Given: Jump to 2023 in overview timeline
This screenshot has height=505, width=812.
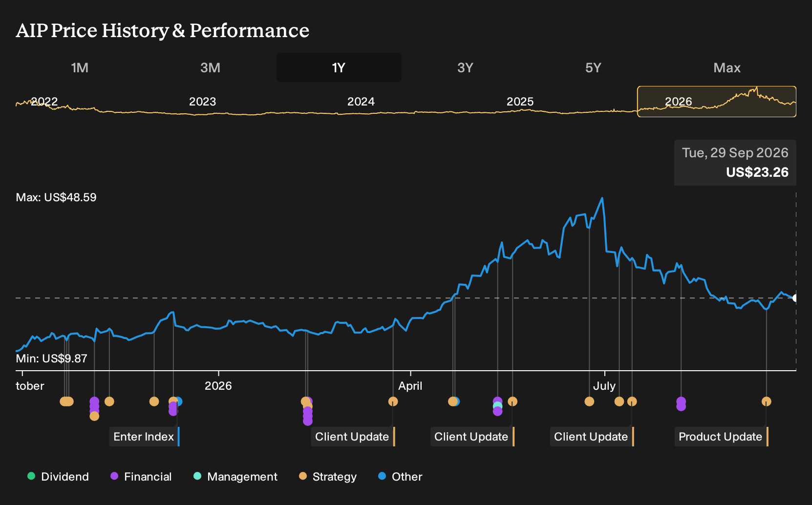Looking at the screenshot, I should pos(202,102).
